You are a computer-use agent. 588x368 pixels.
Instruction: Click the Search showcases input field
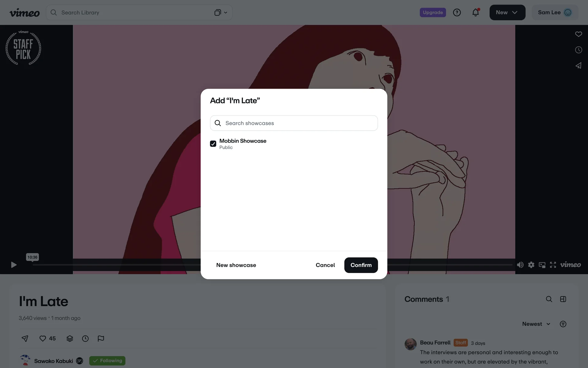tap(294, 123)
